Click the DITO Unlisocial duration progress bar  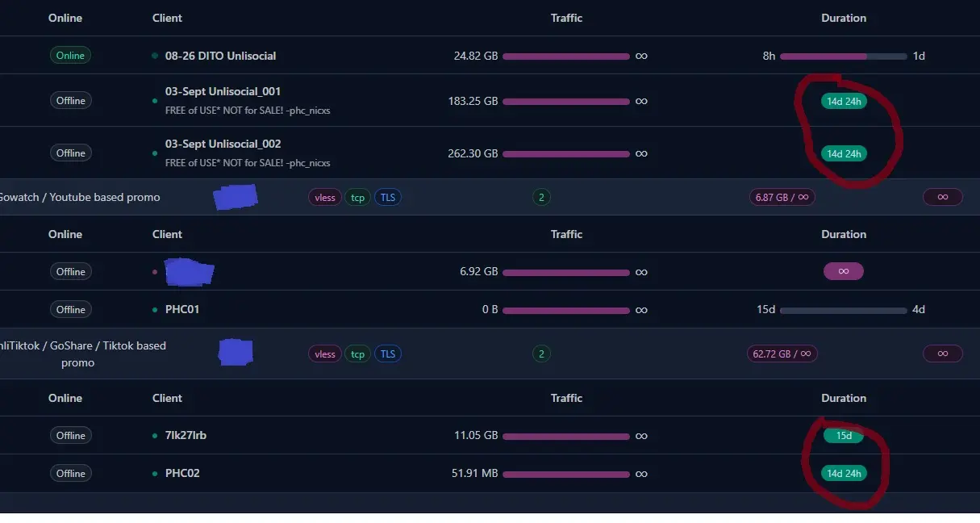[844, 56]
